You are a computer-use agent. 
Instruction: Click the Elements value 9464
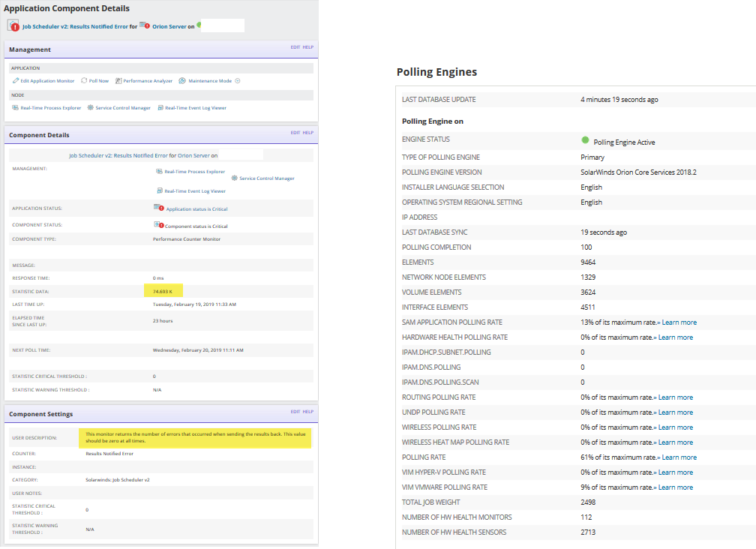pos(588,262)
